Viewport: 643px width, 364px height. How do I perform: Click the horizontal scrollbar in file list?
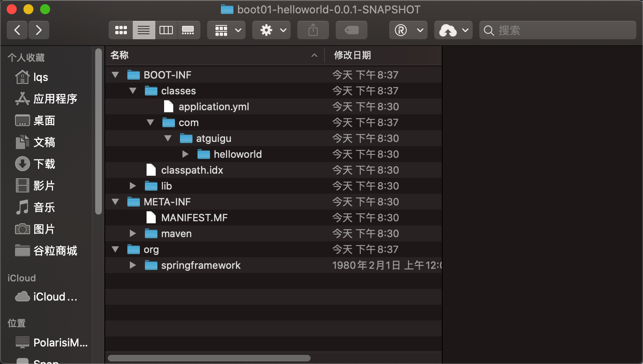(x=209, y=358)
